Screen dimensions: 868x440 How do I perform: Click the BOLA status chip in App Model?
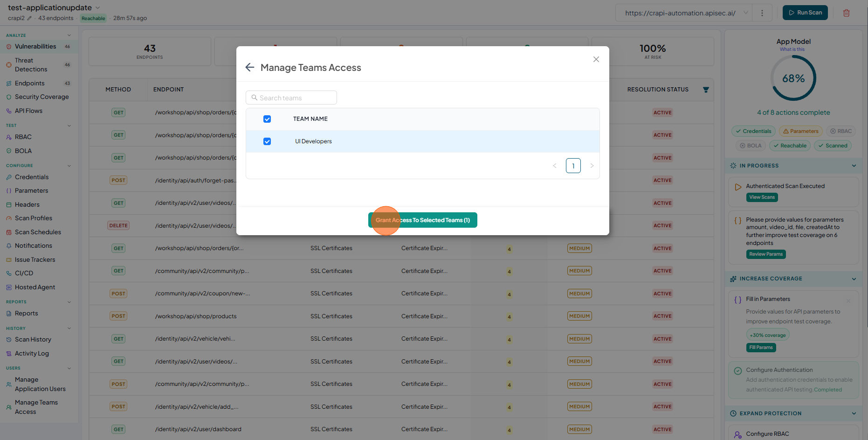(x=751, y=146)
